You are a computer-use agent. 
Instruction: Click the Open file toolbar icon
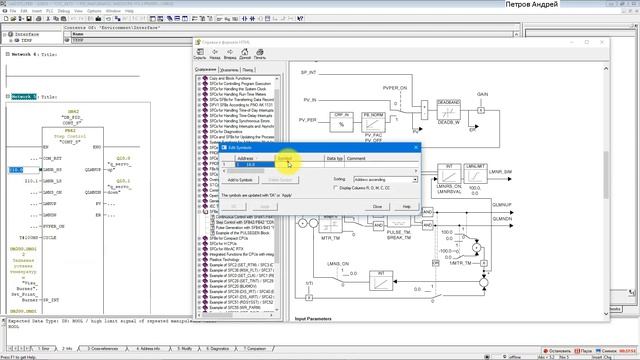pyautogui.click(x=13, y=19)
